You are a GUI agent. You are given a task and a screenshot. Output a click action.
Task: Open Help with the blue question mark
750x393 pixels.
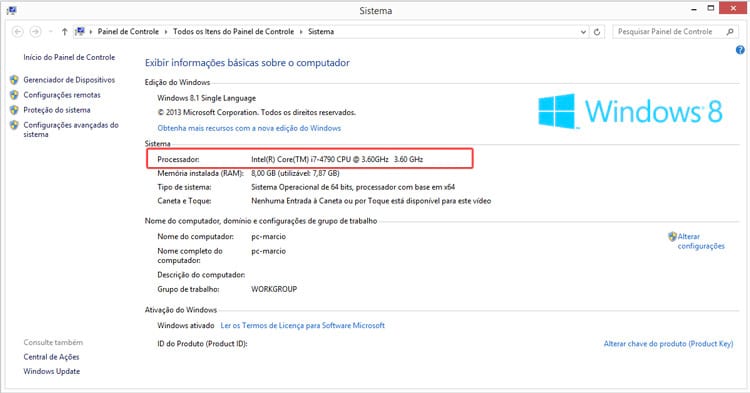point(740,50)
